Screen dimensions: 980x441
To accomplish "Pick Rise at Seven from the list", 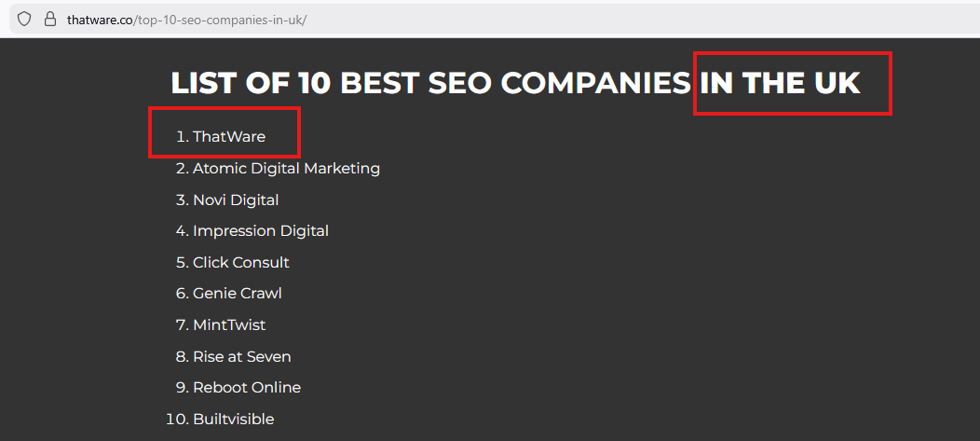I will [x=242, y=357].
